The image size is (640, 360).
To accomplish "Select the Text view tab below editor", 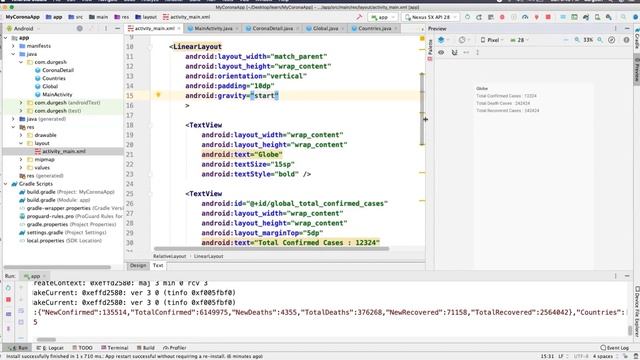I will coord(158,265).
